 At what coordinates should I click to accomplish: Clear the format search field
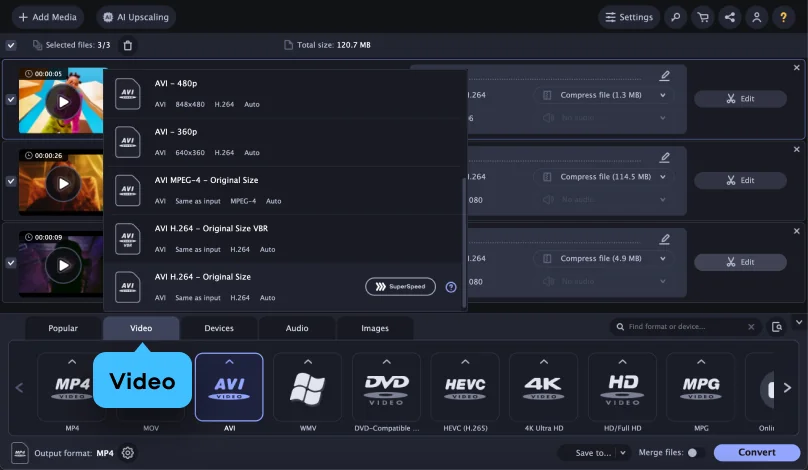tap(751, 327)
